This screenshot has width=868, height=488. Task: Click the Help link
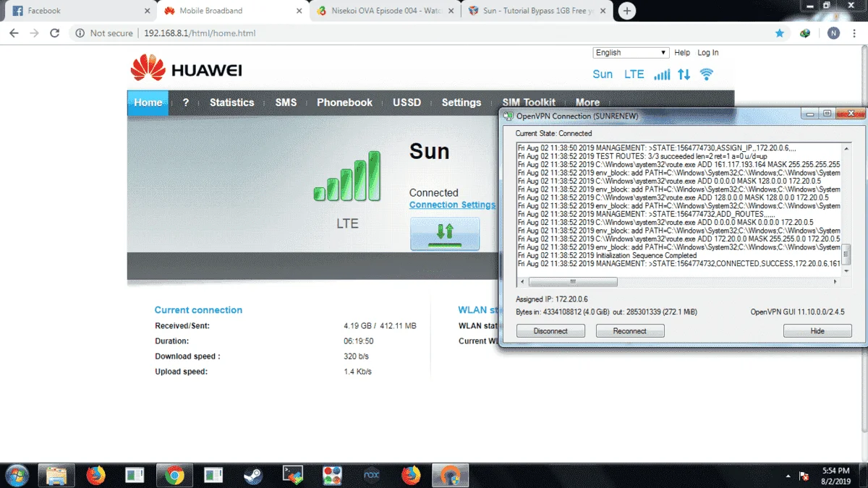(x=682, y=53)
